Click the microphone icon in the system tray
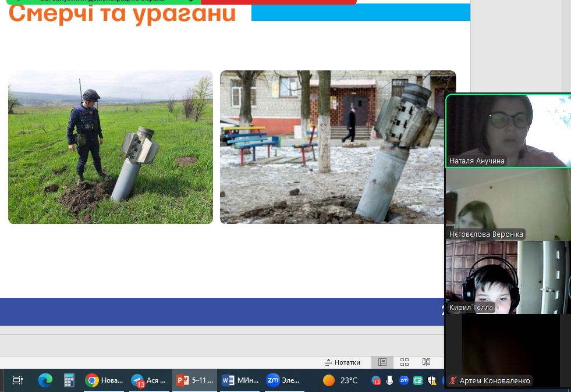This screenshot has height=392, width=571. (x=390, y=380)
